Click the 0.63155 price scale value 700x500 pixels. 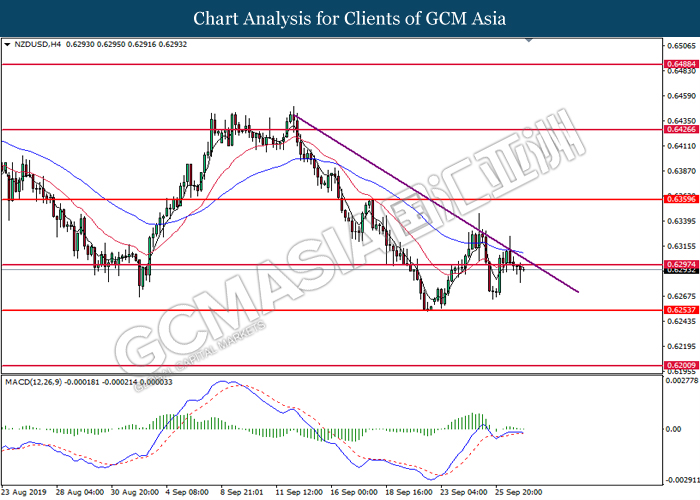point(682,246)
